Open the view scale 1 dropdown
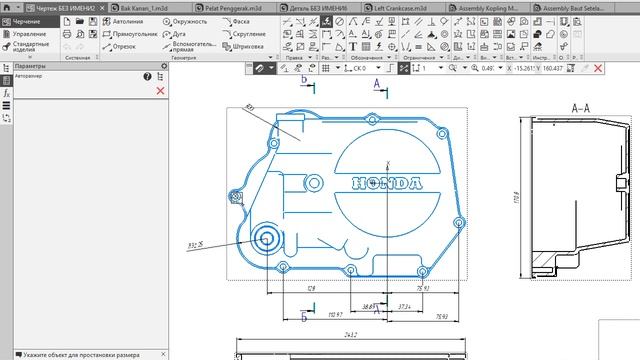The height and width of the screenshot is (360, 640). pos(441,68)
